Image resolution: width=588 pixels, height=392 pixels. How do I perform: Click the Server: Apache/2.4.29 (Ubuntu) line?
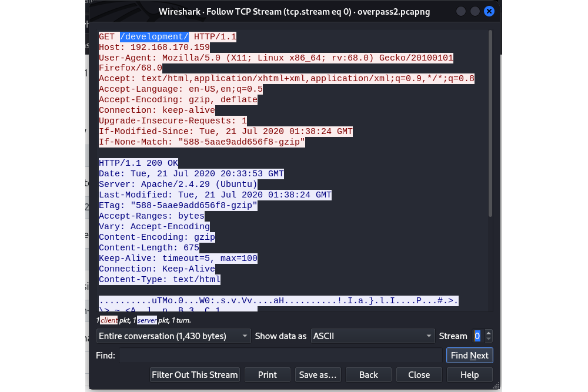(178, 184)
